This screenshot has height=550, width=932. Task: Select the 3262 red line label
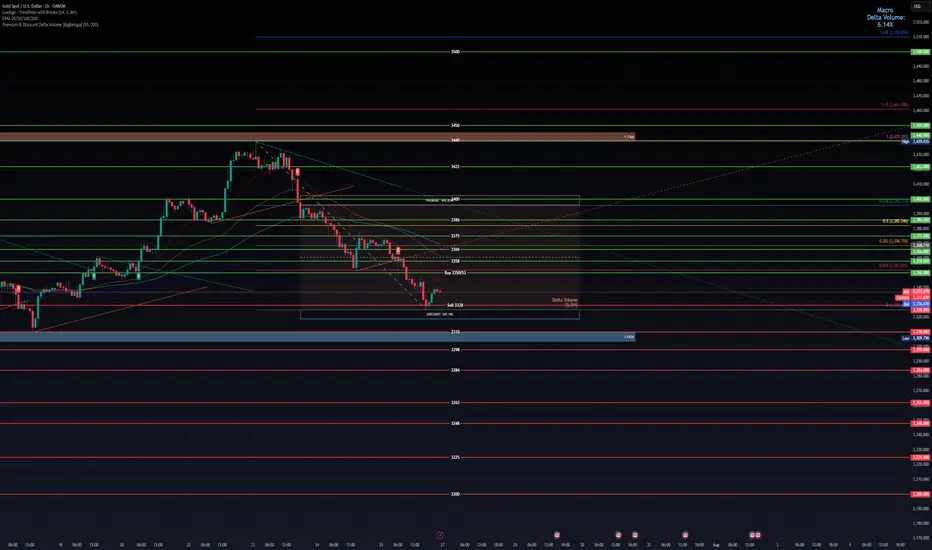pos(455,403)
